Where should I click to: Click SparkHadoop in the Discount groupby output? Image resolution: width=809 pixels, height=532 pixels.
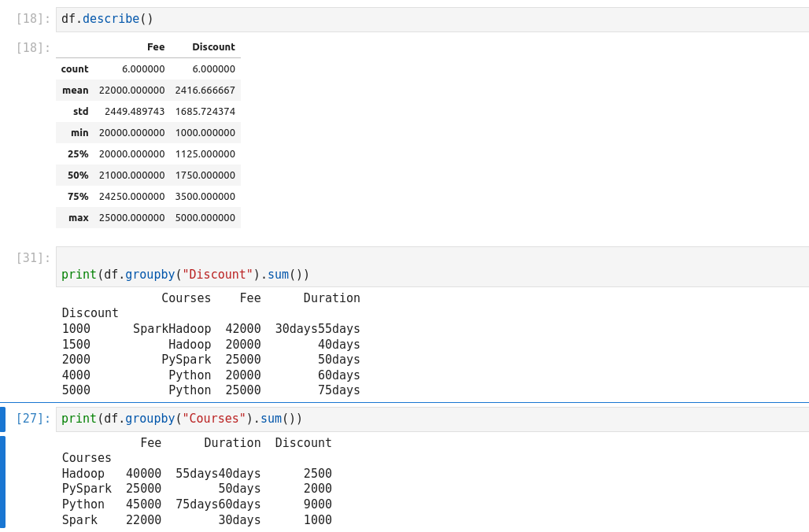[172, 329]
